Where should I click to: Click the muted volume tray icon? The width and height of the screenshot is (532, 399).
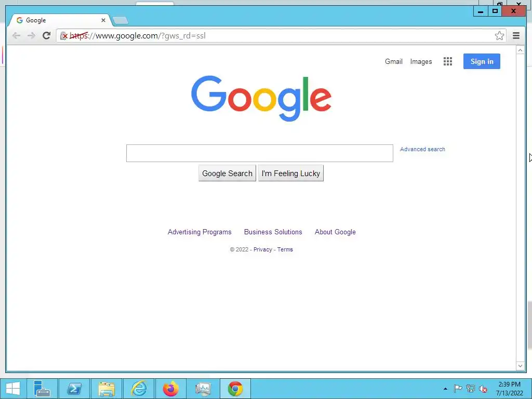click(x=483, y=389)
